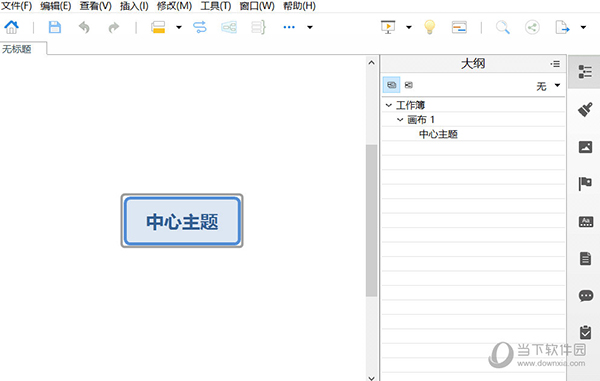Select 中心主题 in the outline tree

tap(438, 134)
